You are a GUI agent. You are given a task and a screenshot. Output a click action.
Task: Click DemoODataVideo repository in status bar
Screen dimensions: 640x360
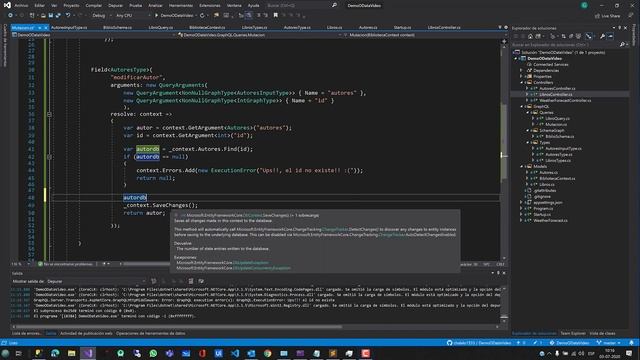coord(569,343)
